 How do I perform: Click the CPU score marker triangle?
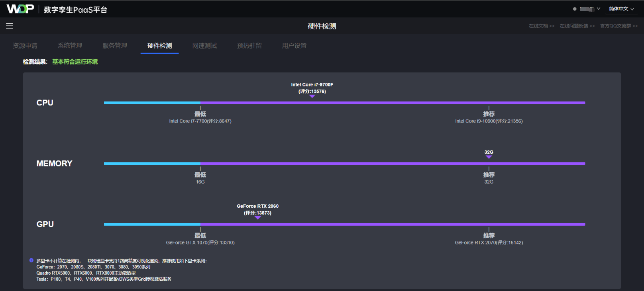[x=312, y=96]
